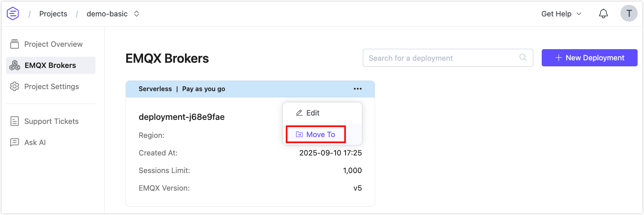Click the EMQX logo in the header
This screenshot has width=644, height=215.
point(13,14)
